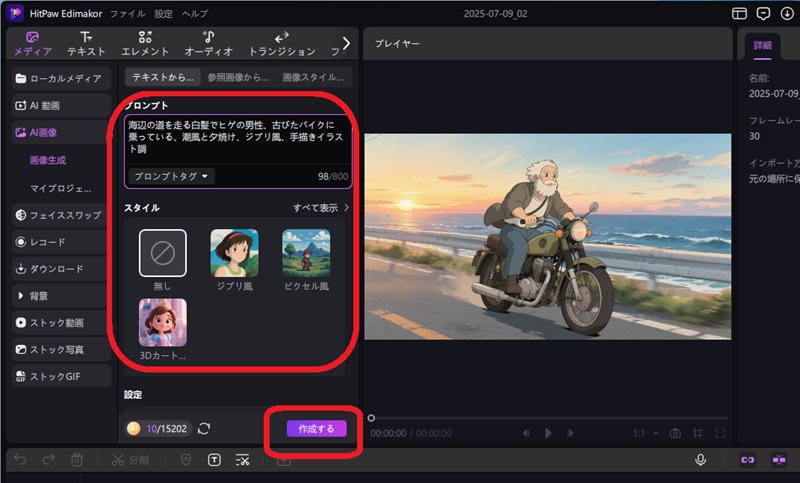
Task: Click the marker shield icon in toolbar
Action: (x=186, y=460)
